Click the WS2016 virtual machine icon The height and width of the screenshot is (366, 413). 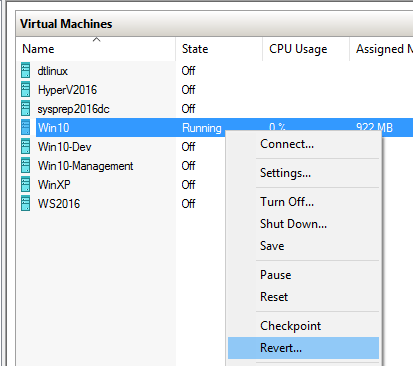(25, 203)
